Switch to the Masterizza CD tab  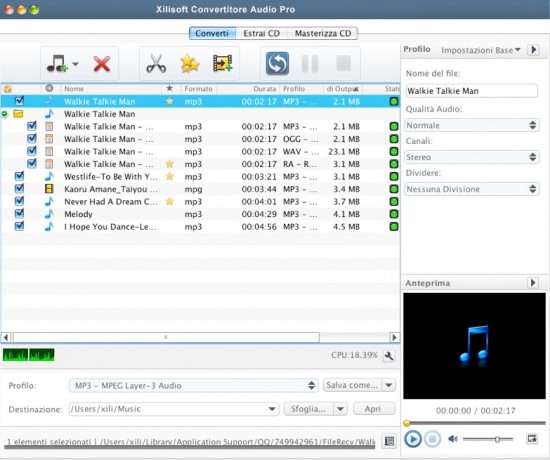coord(323,33)
